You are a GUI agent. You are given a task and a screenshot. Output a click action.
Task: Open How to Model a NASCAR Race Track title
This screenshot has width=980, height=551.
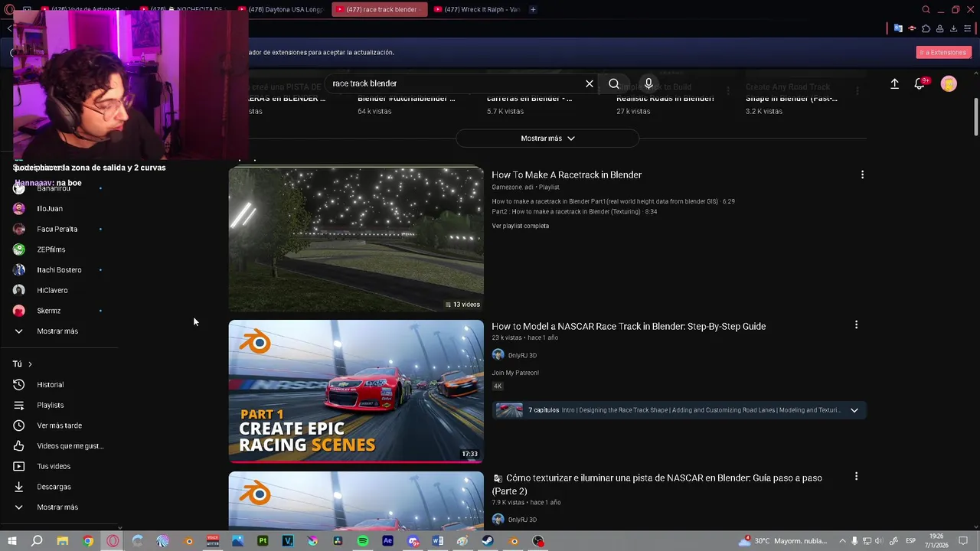point(629,327)
